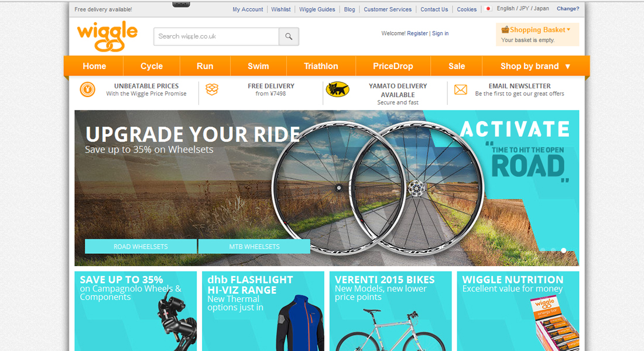Click Free Delivery from ¥7498 text
This screenshot has height=351, width=644.
270,90
